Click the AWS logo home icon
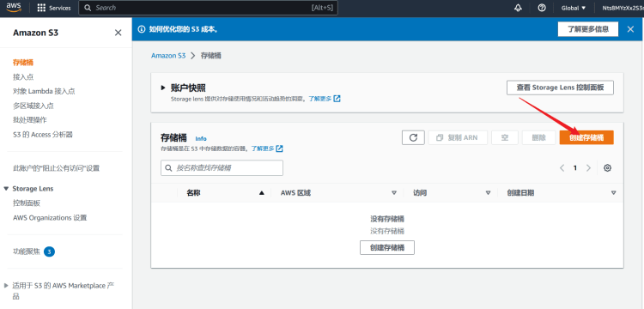The height and width of the screenshot is (309, 644). pyautogui.click(x=14, y=8)
